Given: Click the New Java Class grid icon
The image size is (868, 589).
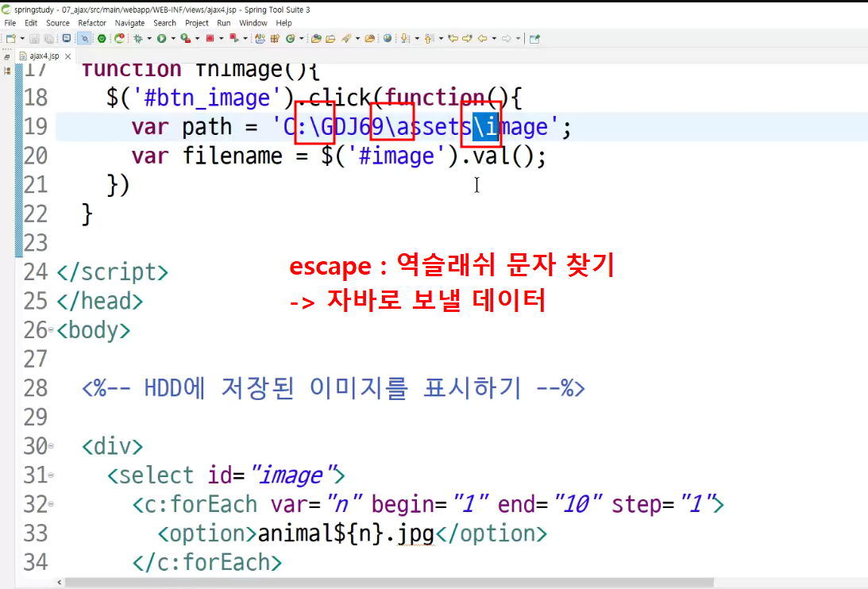Looking at the screenshot, I should [275, 39].
